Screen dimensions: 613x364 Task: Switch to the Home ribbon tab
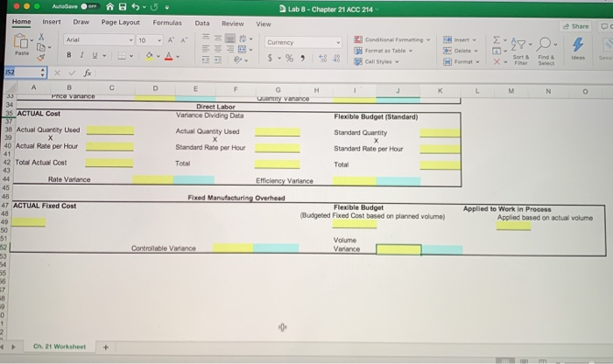tap(22, 22)
